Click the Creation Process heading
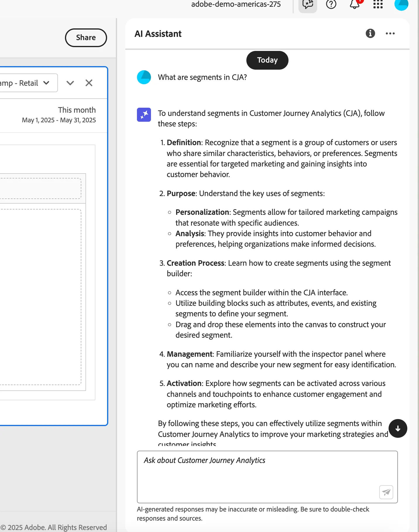 (x=195, y=263)
